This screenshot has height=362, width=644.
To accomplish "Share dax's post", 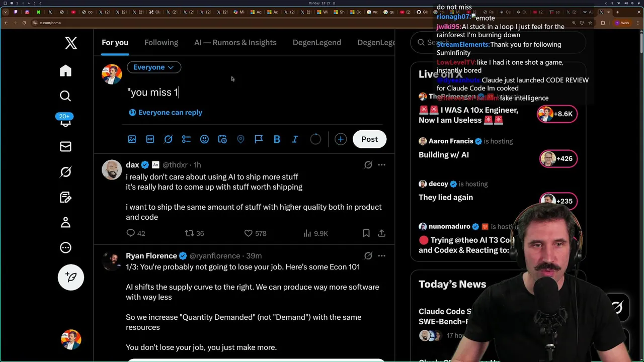I will (x=382, y=233).
